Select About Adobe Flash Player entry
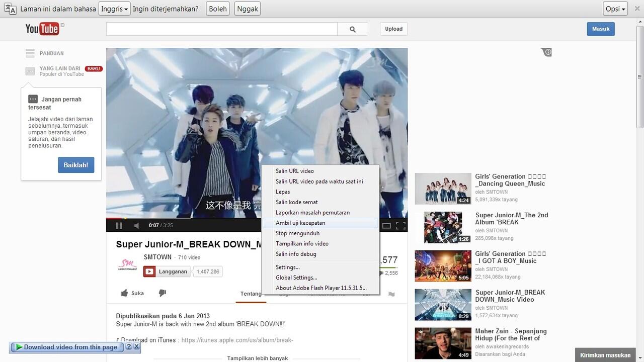 tap(320, 288)
